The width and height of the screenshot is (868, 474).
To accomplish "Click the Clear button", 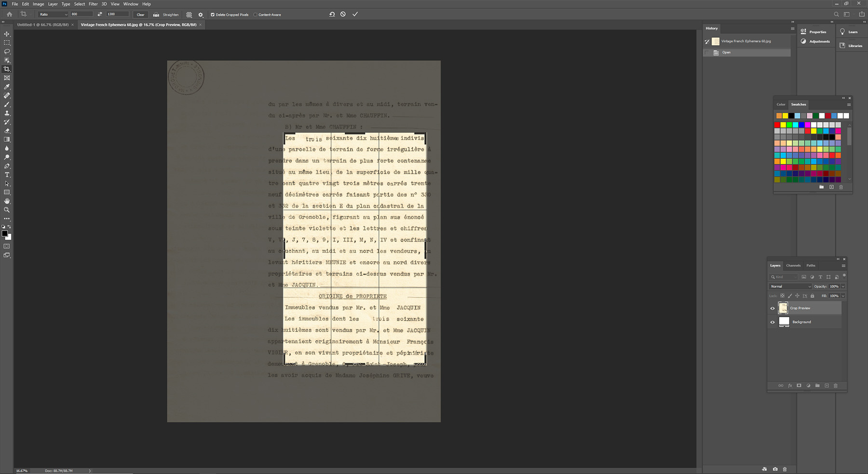I will 140,14.
